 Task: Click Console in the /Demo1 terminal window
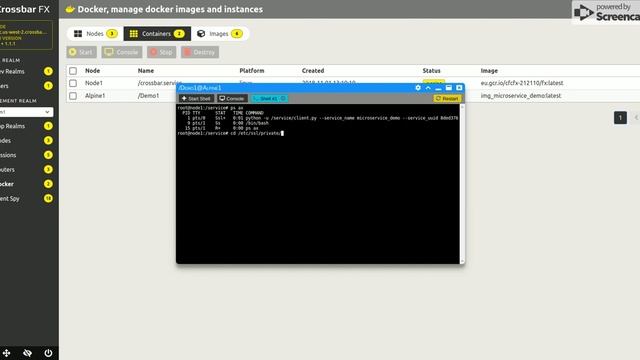coord(232,98)
